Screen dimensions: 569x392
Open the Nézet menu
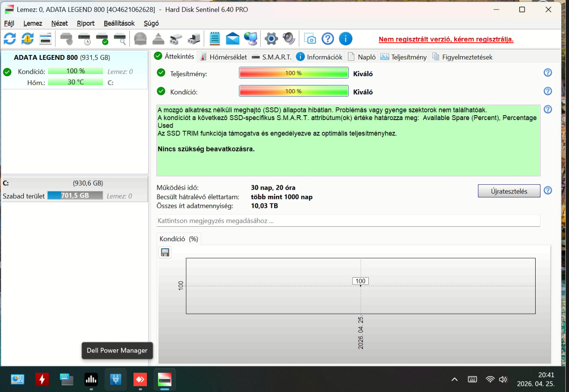[59, 23]
